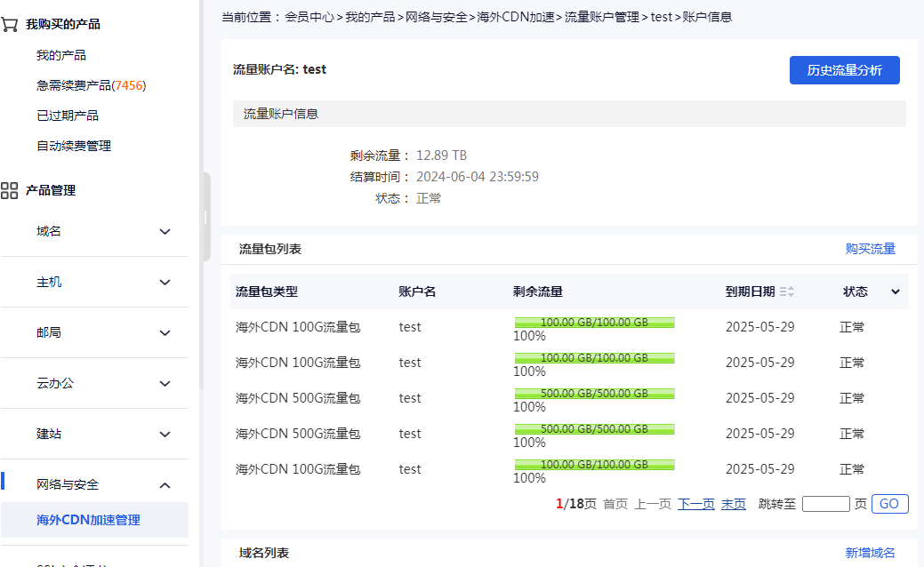The width and height of the screenshot is (924, 567).
Task: Expand the 建站 sidebar section
Action: click(165, 435)
